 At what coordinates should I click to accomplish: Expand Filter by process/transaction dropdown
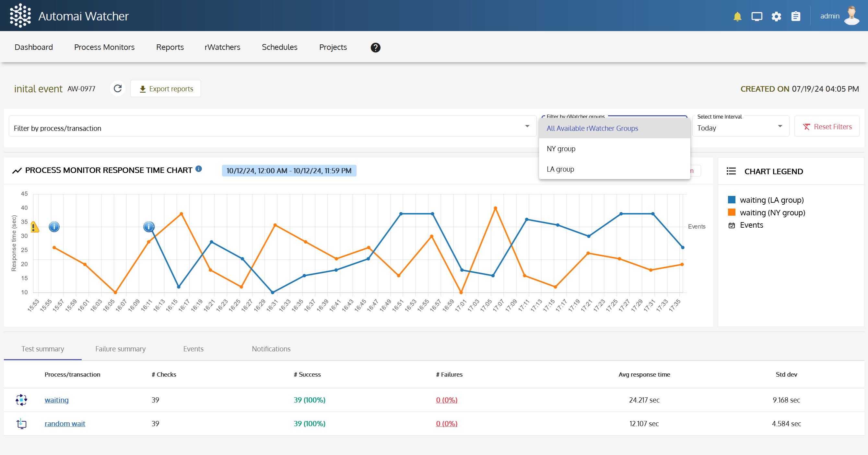coord(272,126)
